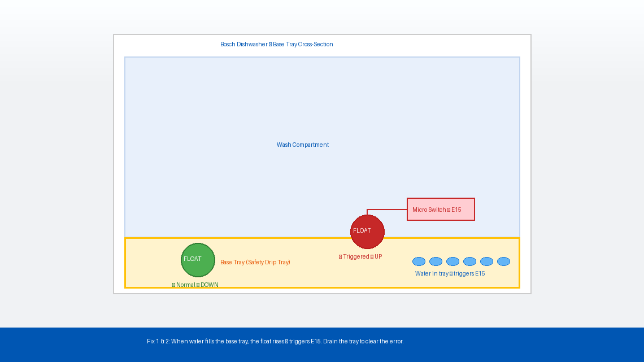
Task: Click the third water droplet from left
Action: pyautogui.click(x=452, y=261)
